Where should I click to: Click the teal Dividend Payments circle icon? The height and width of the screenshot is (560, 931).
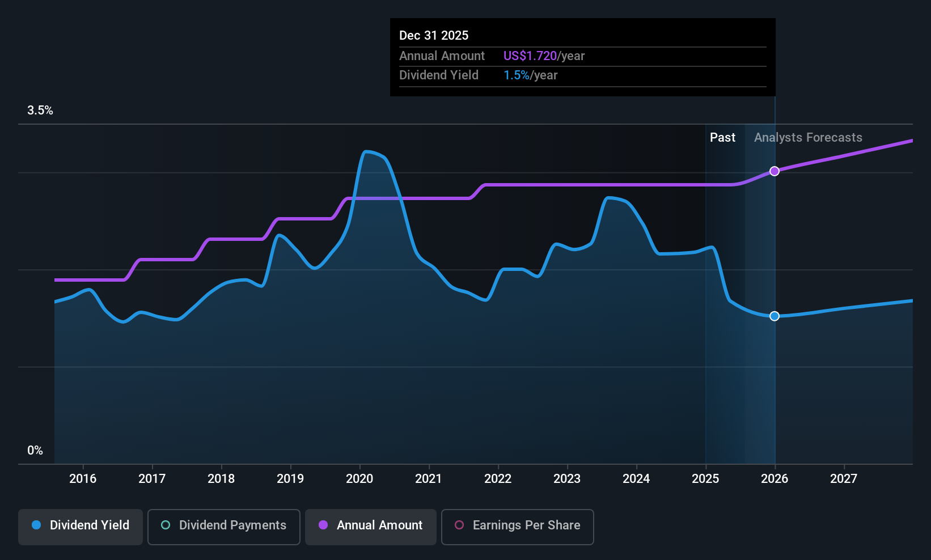click(x=166, y=525)
